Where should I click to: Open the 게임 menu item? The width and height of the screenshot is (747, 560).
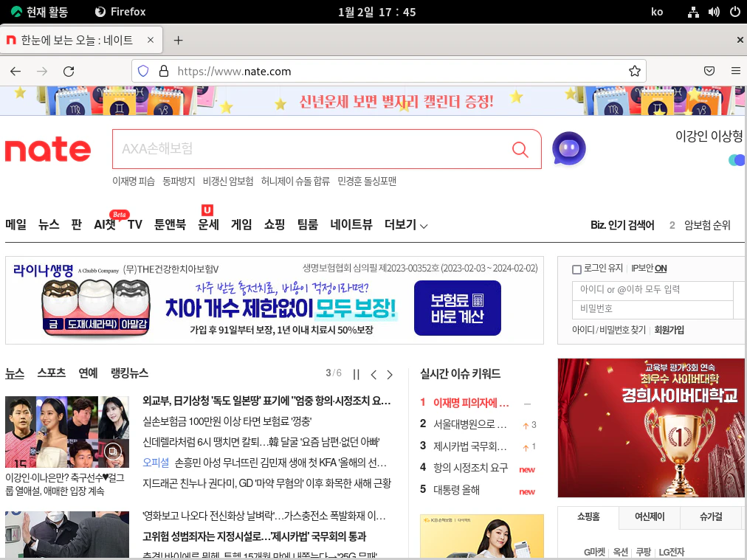[241, 225]
